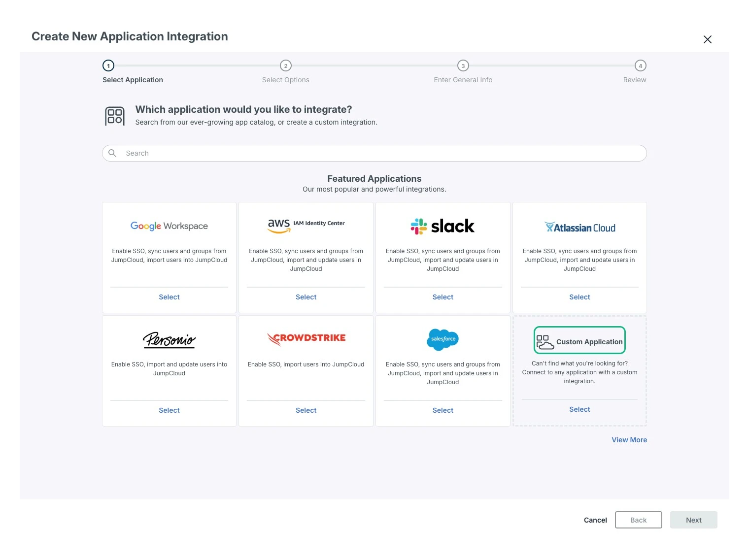Screen dimensions: 749x560
Task: Open View More applications
Action: tap(629, 440)
